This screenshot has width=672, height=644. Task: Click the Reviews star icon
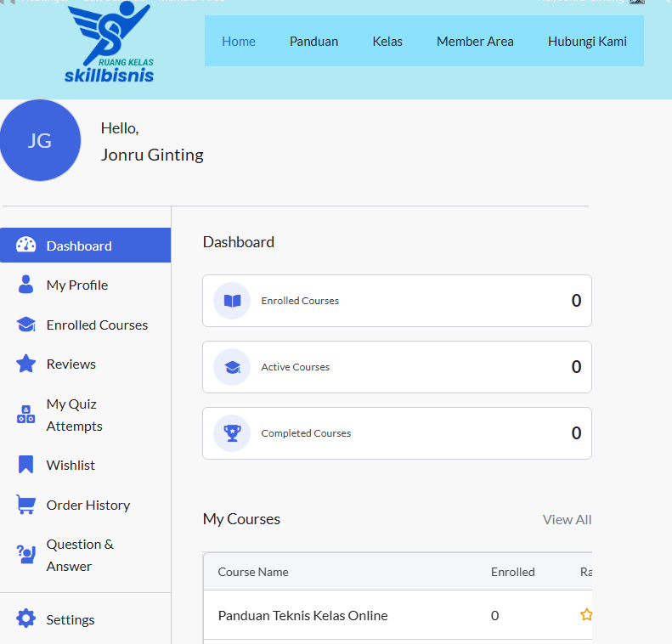click(26, 364)
